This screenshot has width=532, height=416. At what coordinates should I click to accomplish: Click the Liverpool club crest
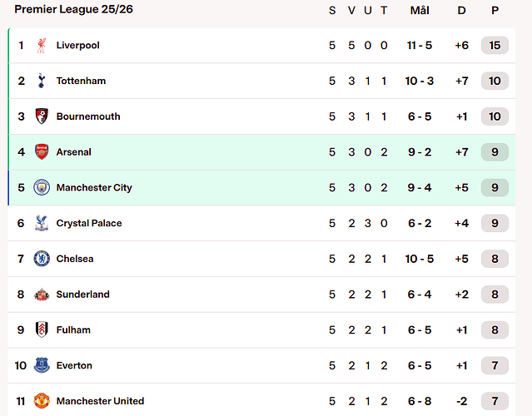click(42, 46)
